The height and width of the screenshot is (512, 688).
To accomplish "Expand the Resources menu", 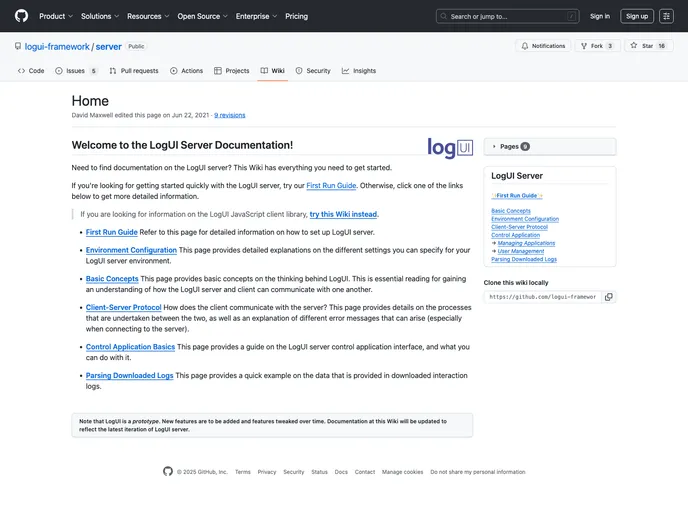I will point(148,16).
